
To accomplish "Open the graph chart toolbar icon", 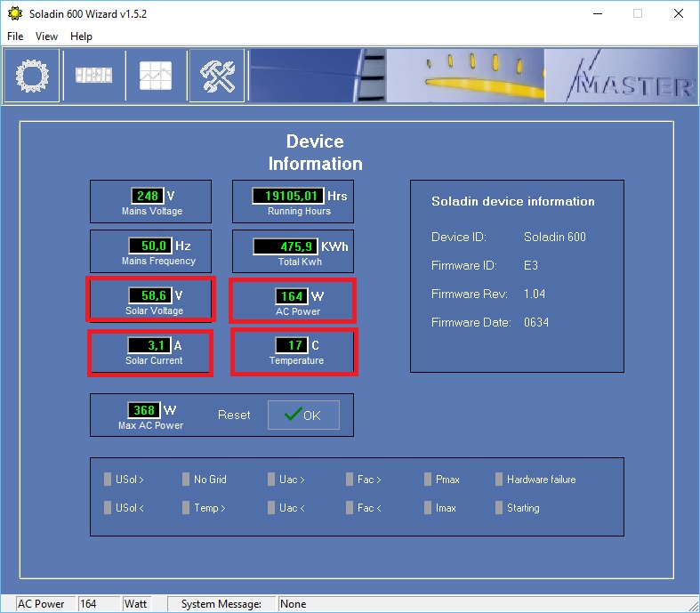I will click(156, 76).
